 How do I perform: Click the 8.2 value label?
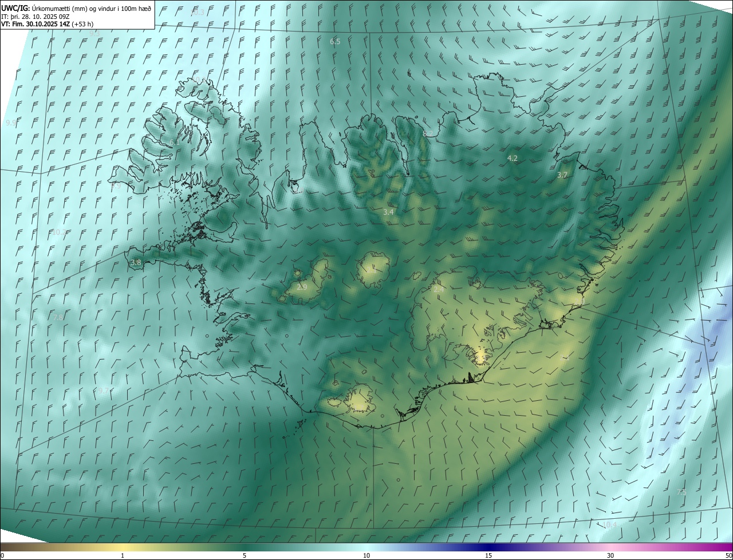pos(428,133)
